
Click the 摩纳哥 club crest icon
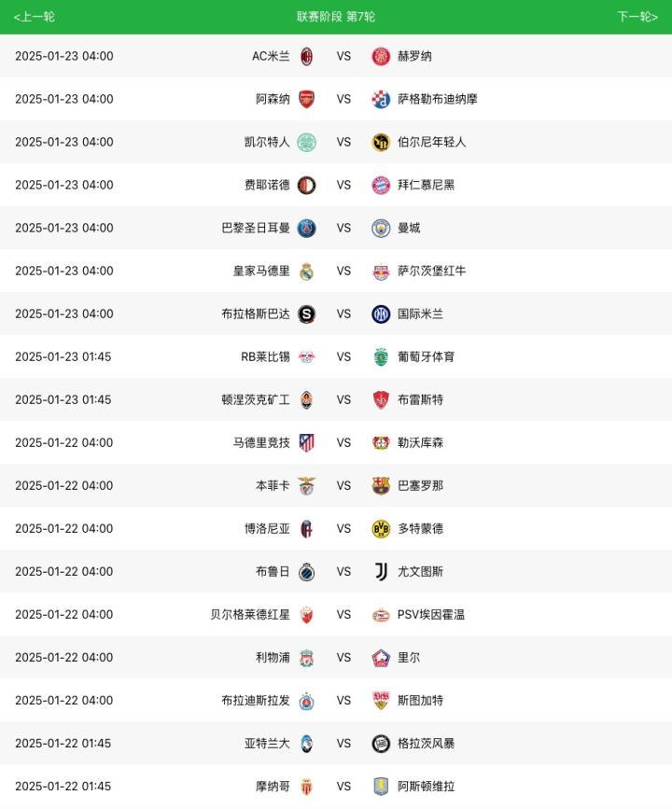coord(306,786)
